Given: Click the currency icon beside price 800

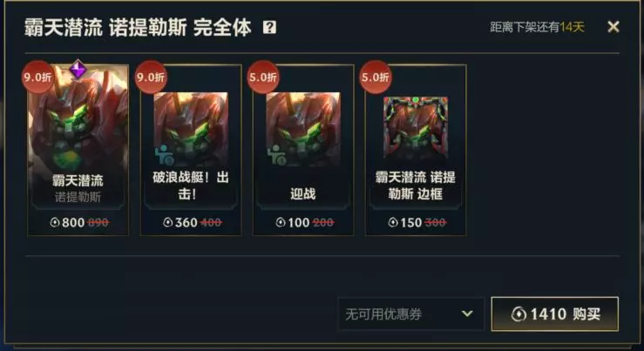Looking at the screenshot, I should [x=55, y=222].
